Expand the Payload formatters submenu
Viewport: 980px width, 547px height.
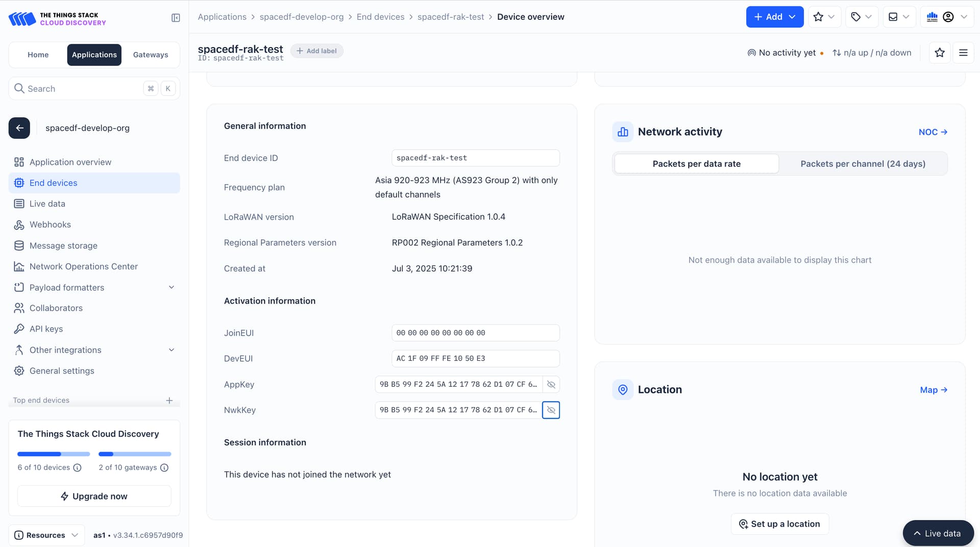(171, 287)
